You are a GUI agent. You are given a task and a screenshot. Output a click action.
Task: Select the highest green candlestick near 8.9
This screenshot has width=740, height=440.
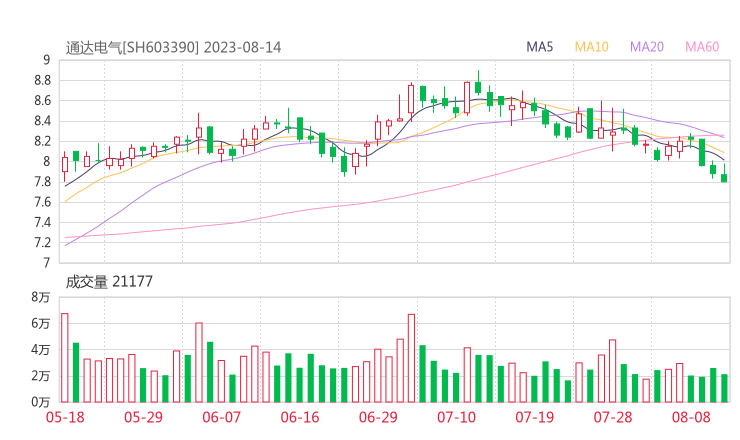[478, 83]
